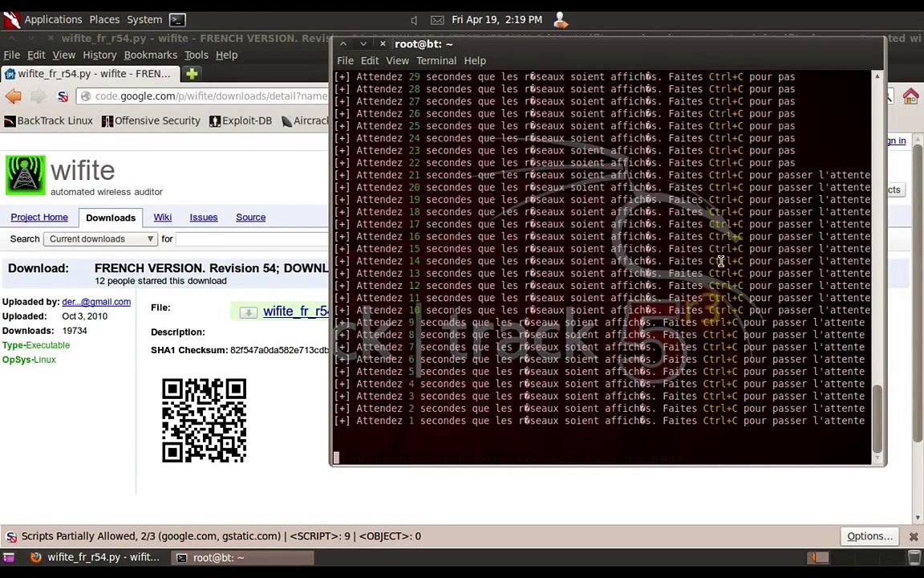The height and width of the screenshot is (578, 924).
Task: Switch to root@bt terminal taskbar button
Action: click(242, 557)
